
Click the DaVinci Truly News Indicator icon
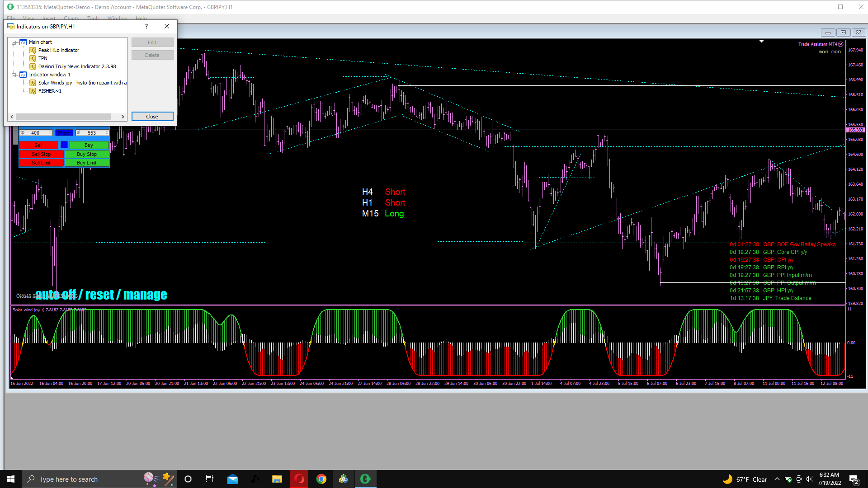[33, 66]
